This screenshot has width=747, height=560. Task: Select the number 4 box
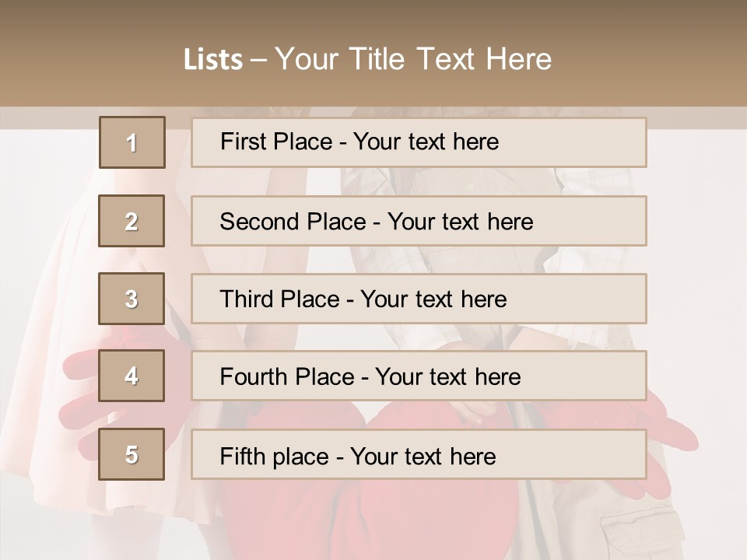click(x=132, y=376)
